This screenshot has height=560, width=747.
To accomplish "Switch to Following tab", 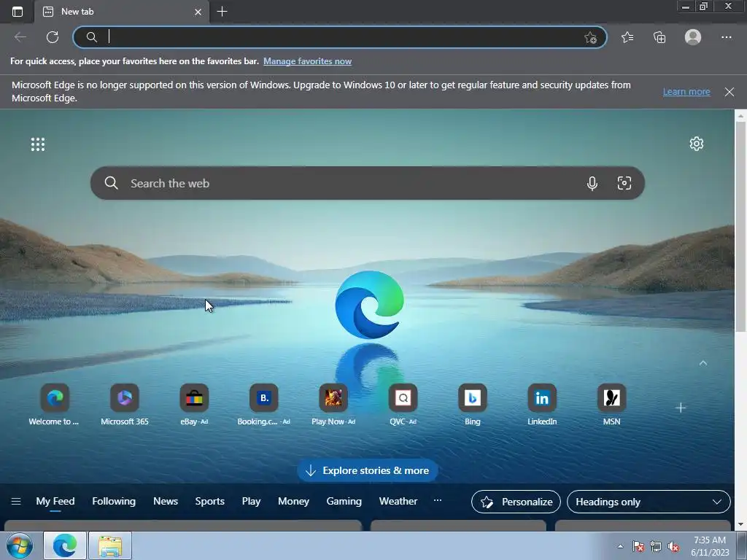I will 114,501.
